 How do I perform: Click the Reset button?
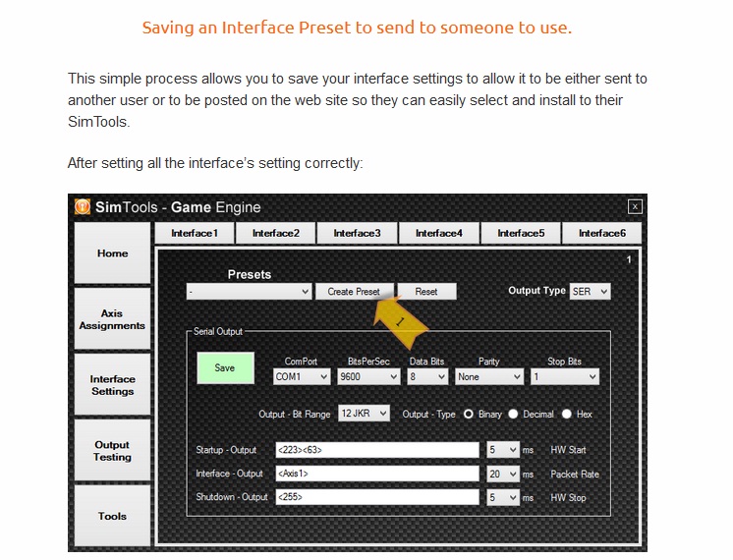[x=426, y=291]
